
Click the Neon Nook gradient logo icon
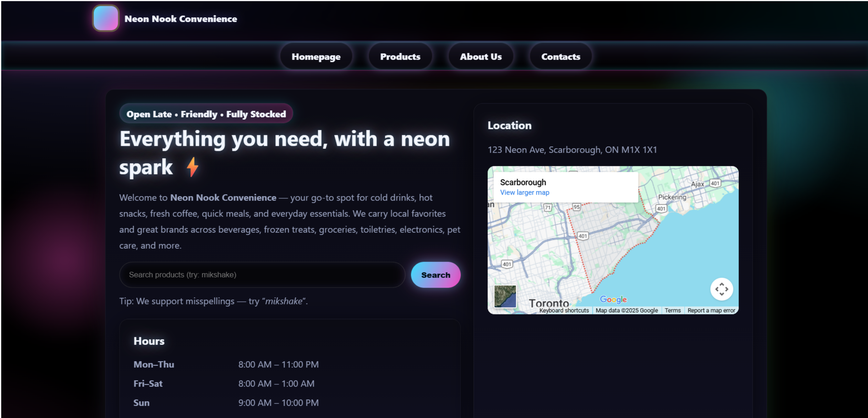105,18
